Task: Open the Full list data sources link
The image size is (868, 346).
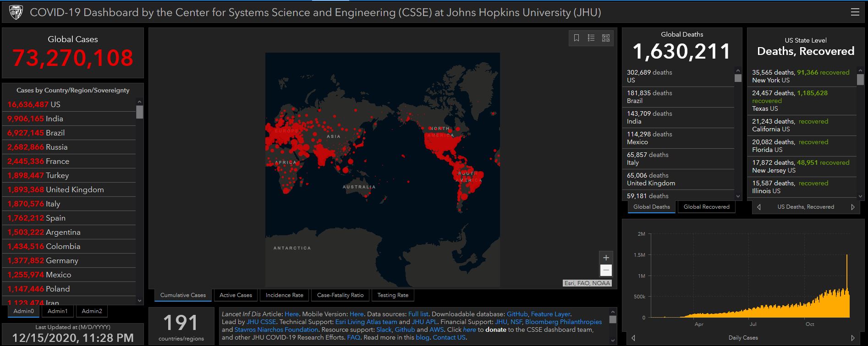Action: point(418,314)
